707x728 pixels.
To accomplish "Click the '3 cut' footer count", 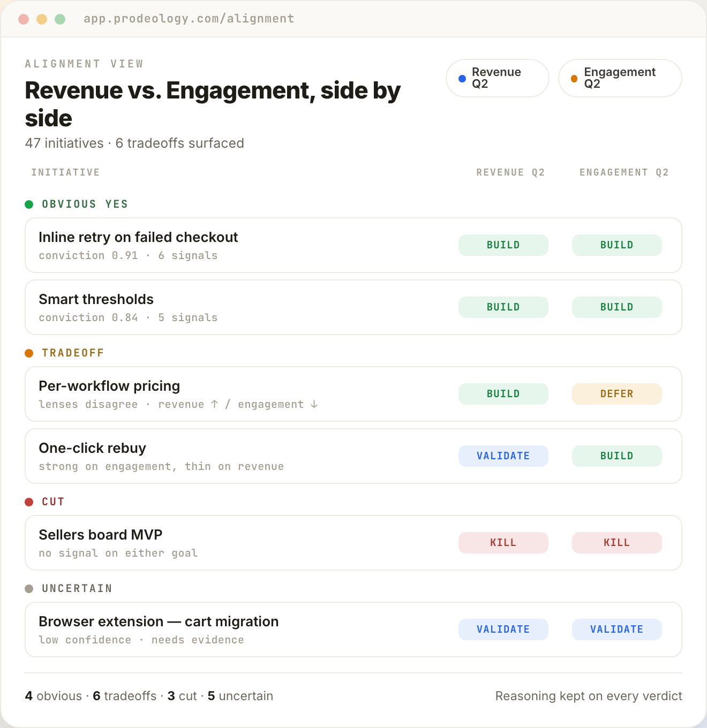I will pos(182,696).
